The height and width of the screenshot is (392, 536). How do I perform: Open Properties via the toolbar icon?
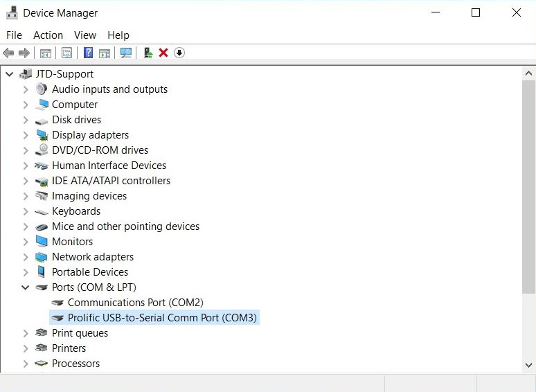[66, 53]
